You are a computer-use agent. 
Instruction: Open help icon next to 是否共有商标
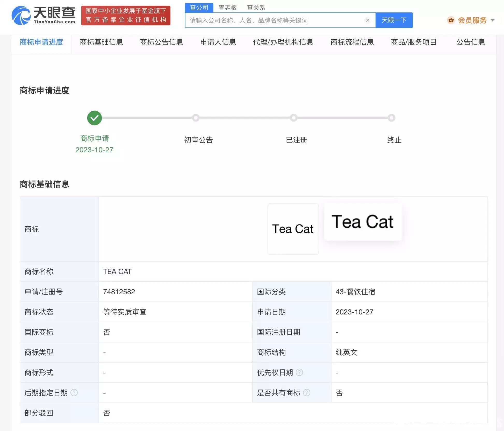[306, 393]
